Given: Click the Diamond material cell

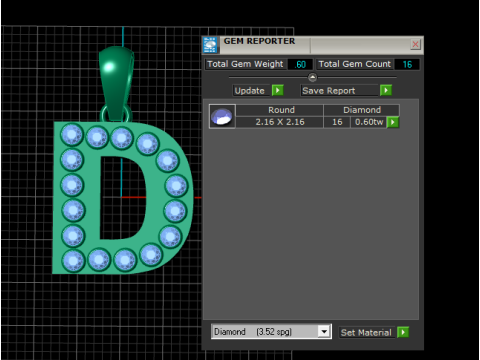Looking at the screenshot, I should pyautogui.click(x=362, y=110).
